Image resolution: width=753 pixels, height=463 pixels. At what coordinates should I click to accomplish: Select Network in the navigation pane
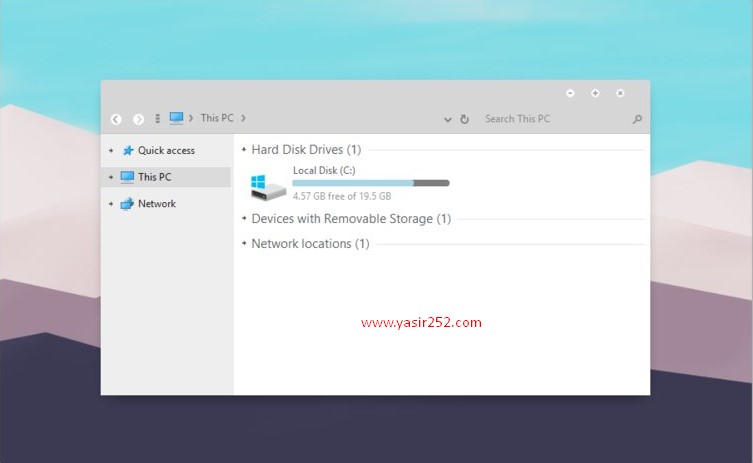tap(157, 204)
